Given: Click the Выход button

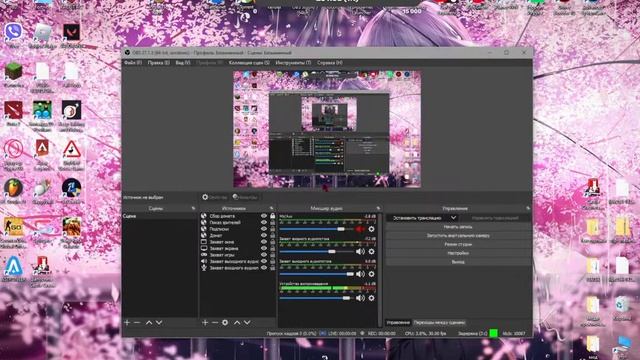Looking at the screenshot, I should (x=458, y=262).
